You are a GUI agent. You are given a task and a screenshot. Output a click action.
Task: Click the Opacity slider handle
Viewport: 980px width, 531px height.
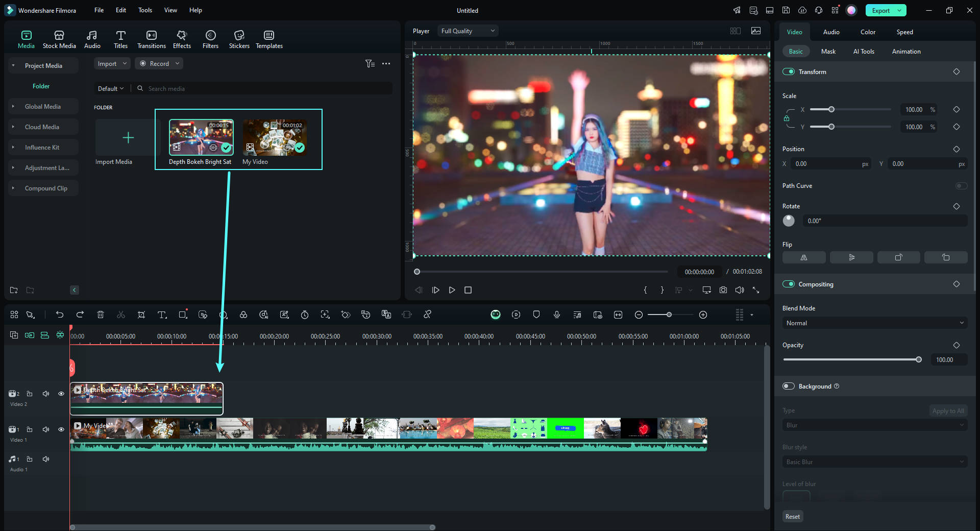click(919, 360)
